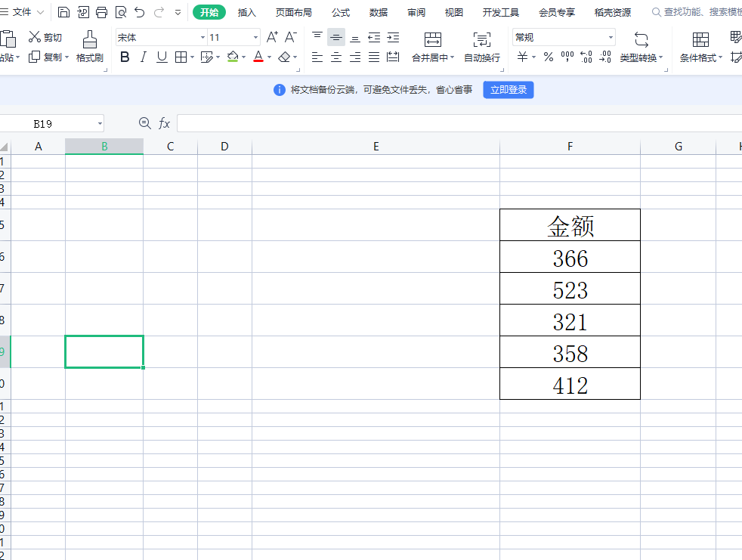This screenshot has width=742, height=560.
Task: Apply red font color icon
Action: pos(258,57)
